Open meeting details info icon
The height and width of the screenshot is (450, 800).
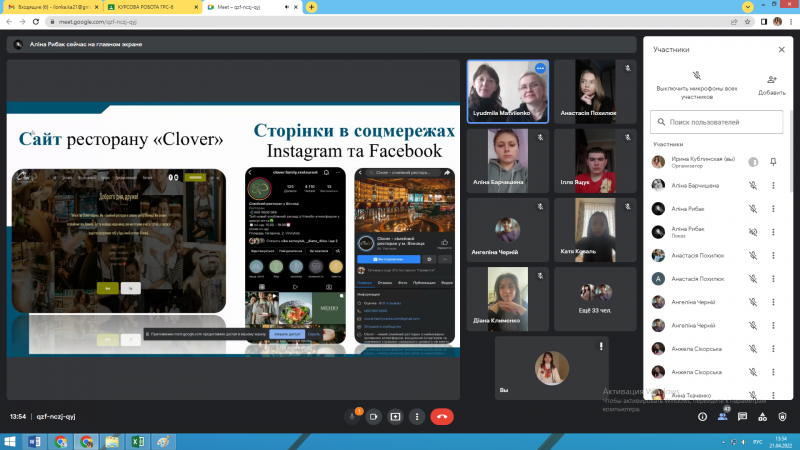[x=703, y=417]
